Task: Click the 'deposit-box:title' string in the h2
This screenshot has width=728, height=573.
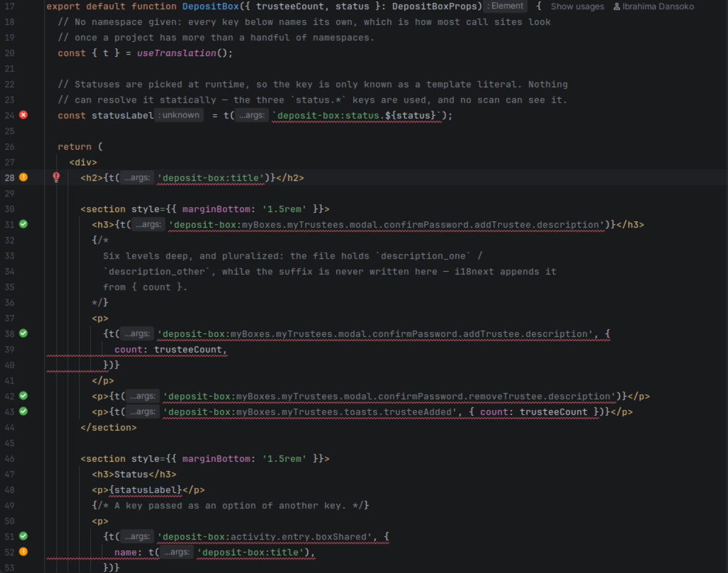Action: pos(211,178)
